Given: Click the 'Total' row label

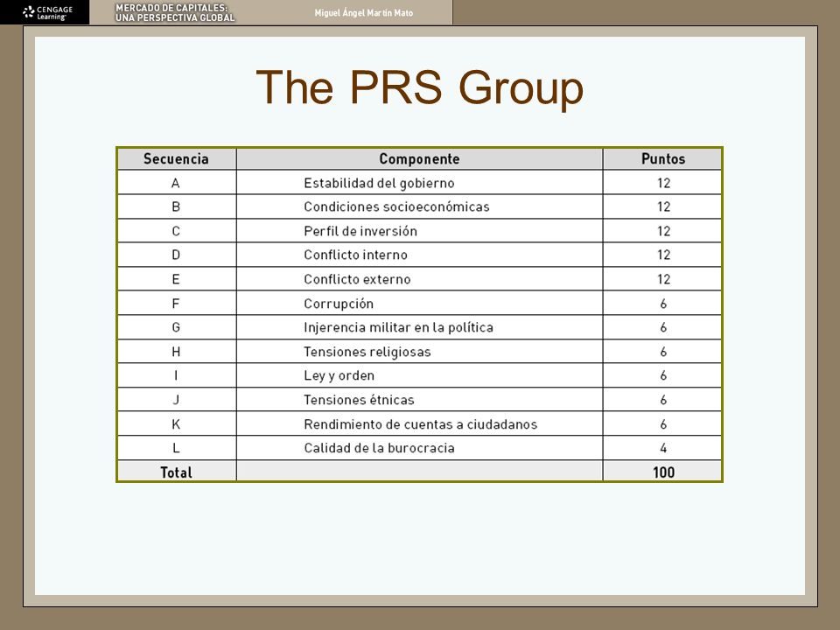Looking at the screenshot, I should click(x=176, y=472).
